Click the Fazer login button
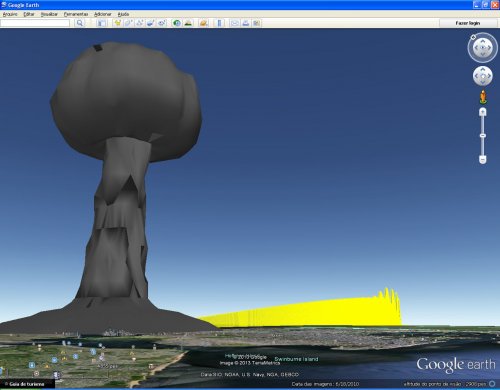Image resolution: width=500 pixels, height=390 pixels. pyautogui.click(x=468, y=23)
